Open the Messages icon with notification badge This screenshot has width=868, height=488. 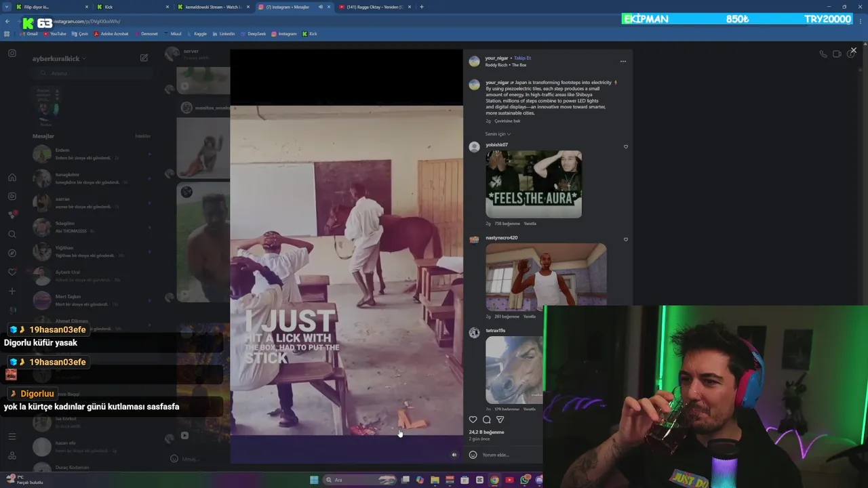click(12, 215)
